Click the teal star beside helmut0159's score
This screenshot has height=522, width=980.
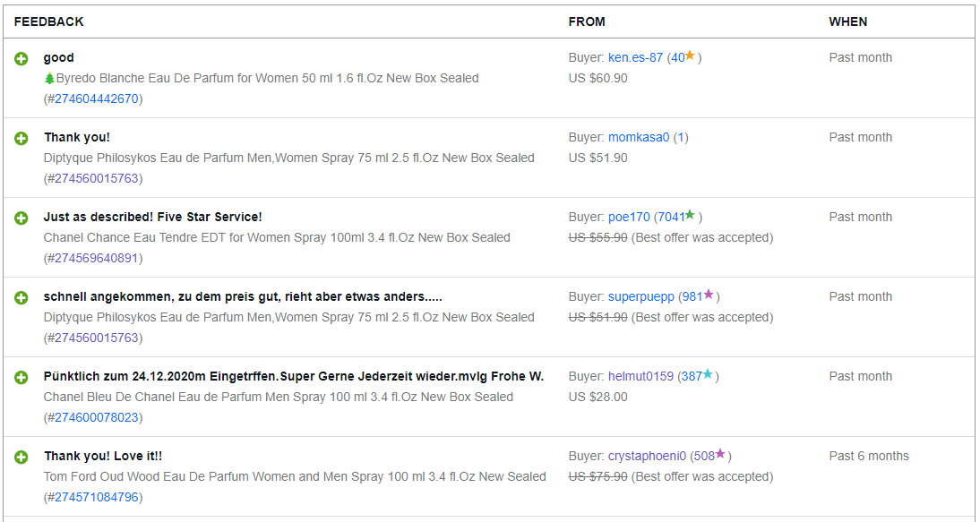708,375
